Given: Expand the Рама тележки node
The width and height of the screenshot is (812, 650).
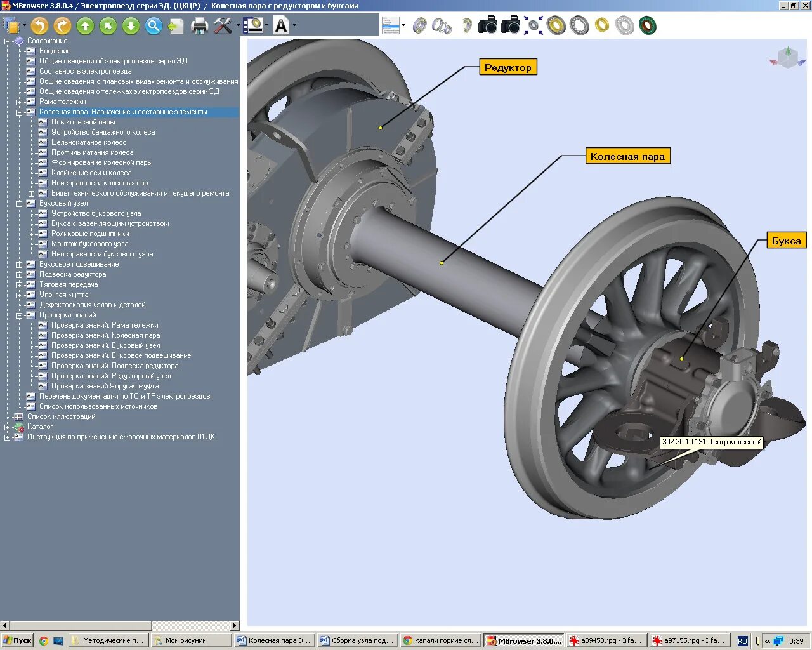Looking at the screenshot, I should tap(20, 102).
